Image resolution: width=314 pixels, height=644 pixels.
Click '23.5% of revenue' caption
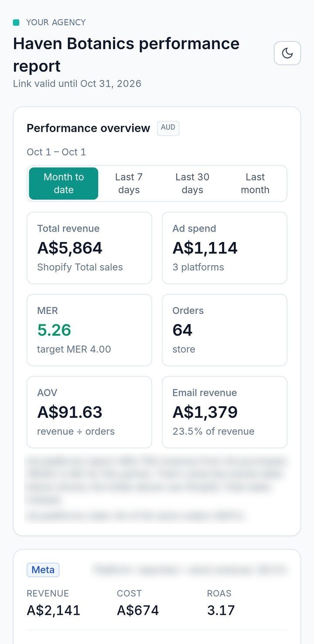214,431
